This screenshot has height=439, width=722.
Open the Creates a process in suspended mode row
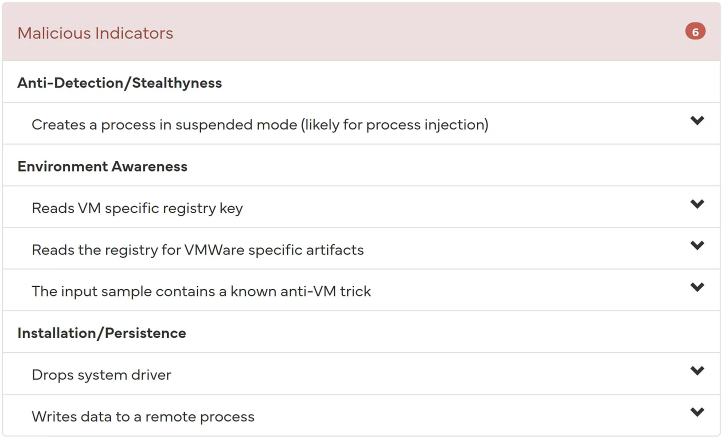(x=361, y=123)
